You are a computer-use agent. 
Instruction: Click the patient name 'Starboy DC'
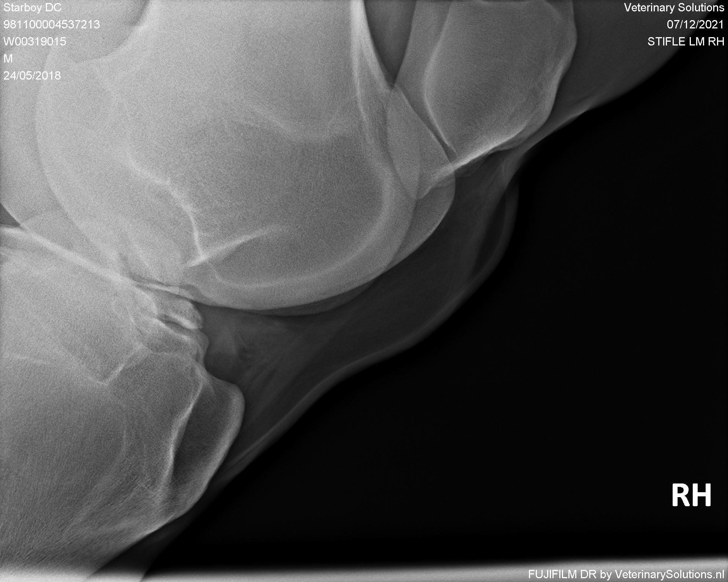32,8
